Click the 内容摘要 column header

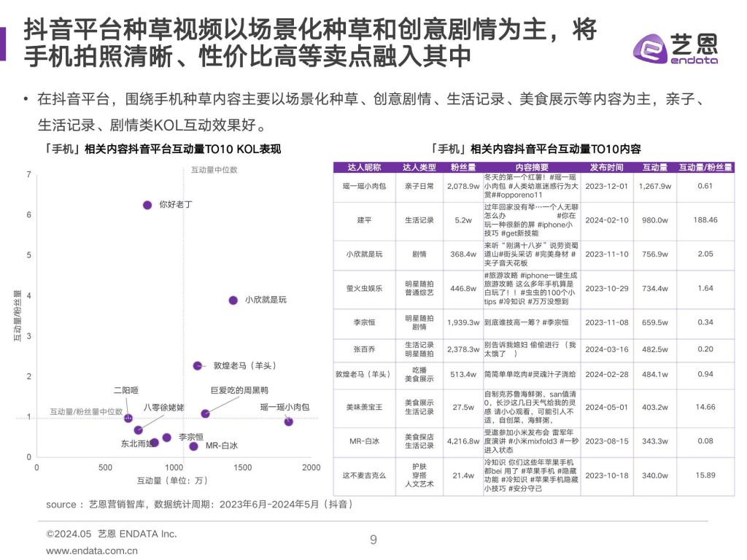coord(532,167)
